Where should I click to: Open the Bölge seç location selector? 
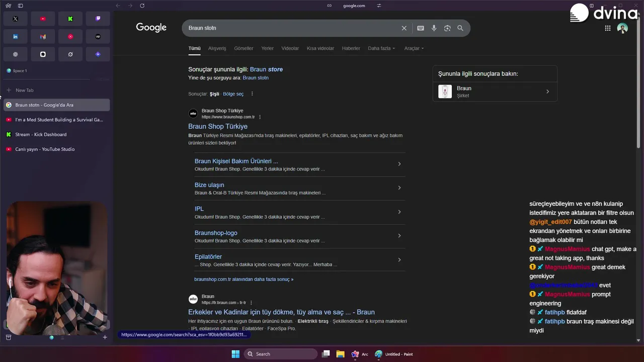click(233, 94)
